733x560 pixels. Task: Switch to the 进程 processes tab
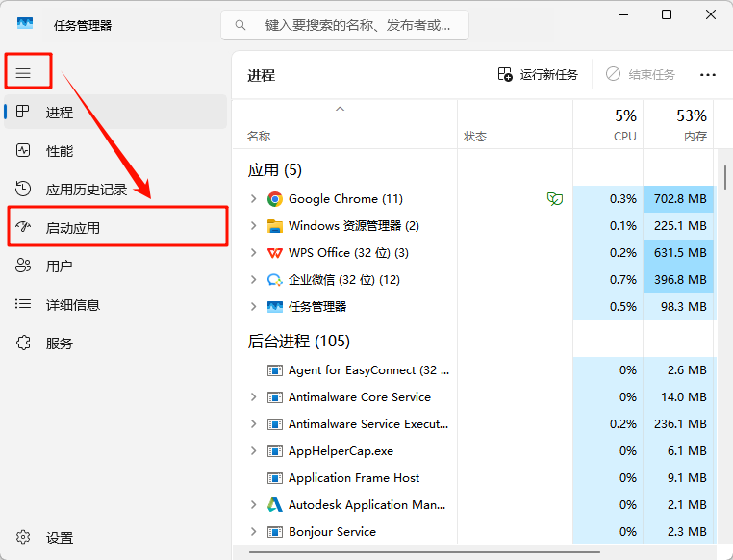coord(59,113)
